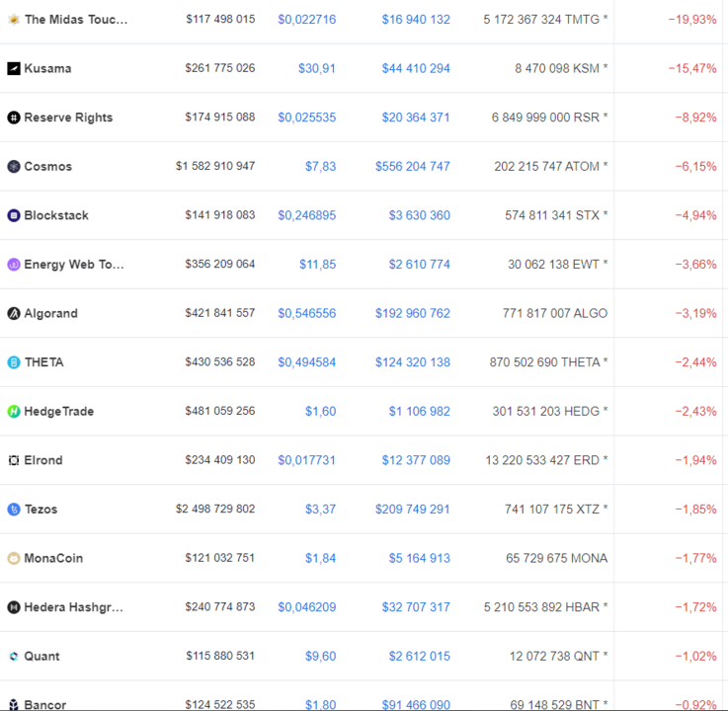Open the Elrond coin name link

click(x=43, y=460)
